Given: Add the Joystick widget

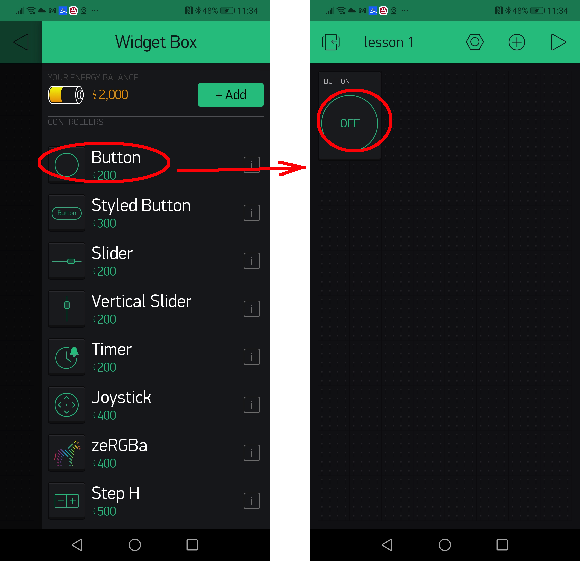Looking at the screenshot, I should (x=156, y=405).
